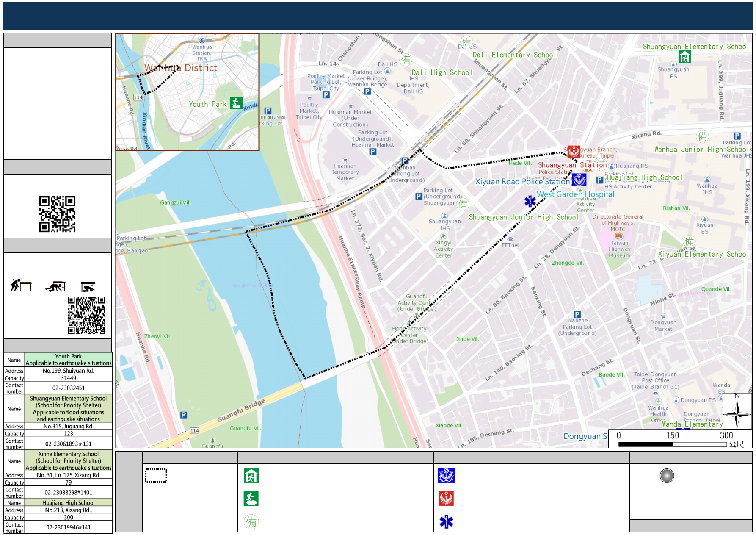Select contact number '02-23061893#131'

[x=69, y=444]
